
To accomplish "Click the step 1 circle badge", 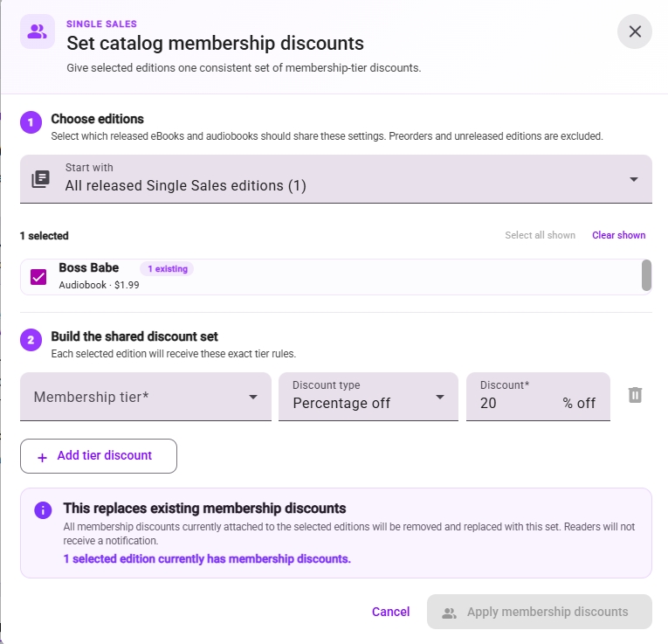I will pos(31,122).
